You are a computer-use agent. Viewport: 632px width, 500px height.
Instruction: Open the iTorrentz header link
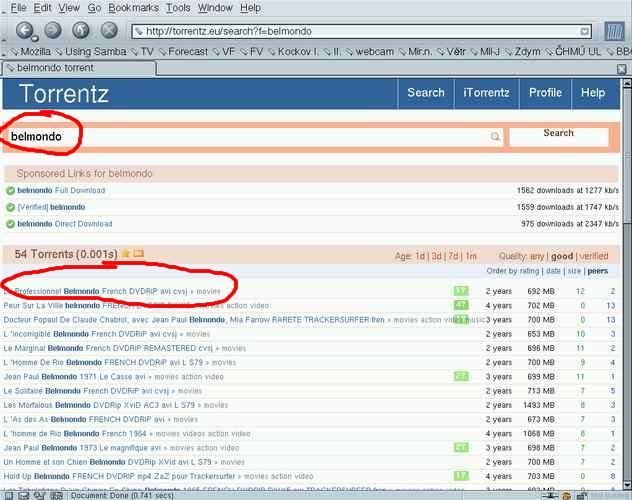[486, 93]
